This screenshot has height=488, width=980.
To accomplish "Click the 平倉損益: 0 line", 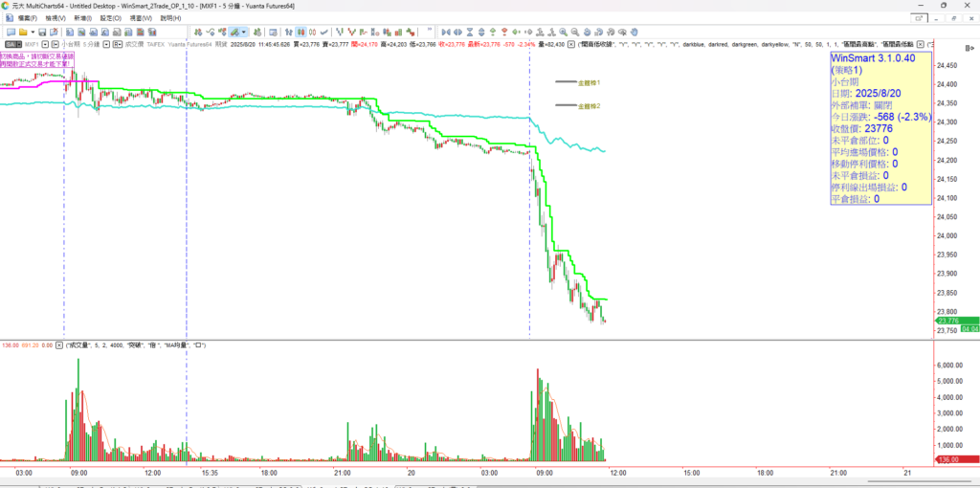I will click(856, 199).
